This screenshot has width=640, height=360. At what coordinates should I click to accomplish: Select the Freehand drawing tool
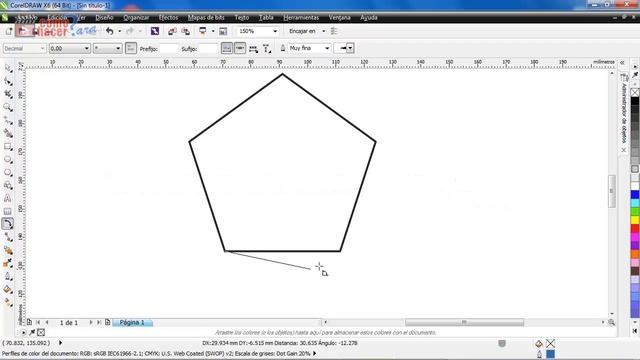[8, 120]
